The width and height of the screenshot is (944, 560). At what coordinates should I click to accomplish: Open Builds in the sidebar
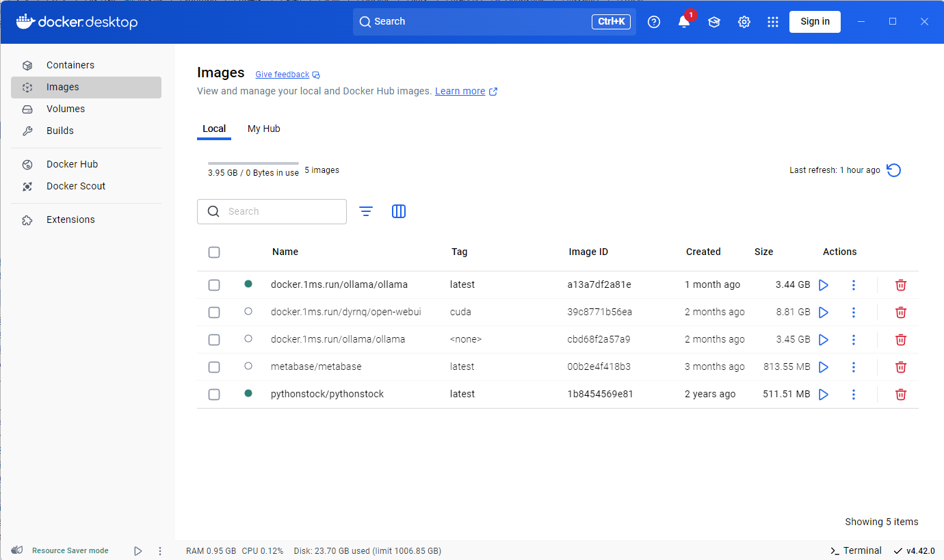(x=86, y=131)
